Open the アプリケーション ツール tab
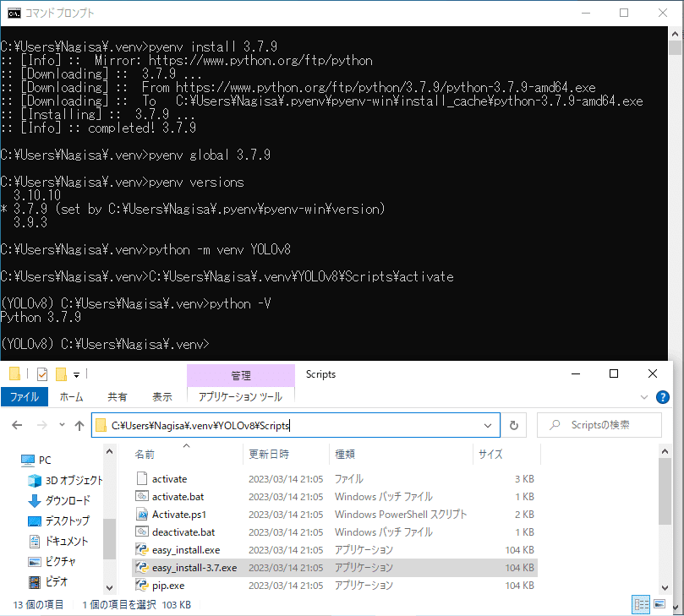The image size is (684, 616). click(240, 396)
